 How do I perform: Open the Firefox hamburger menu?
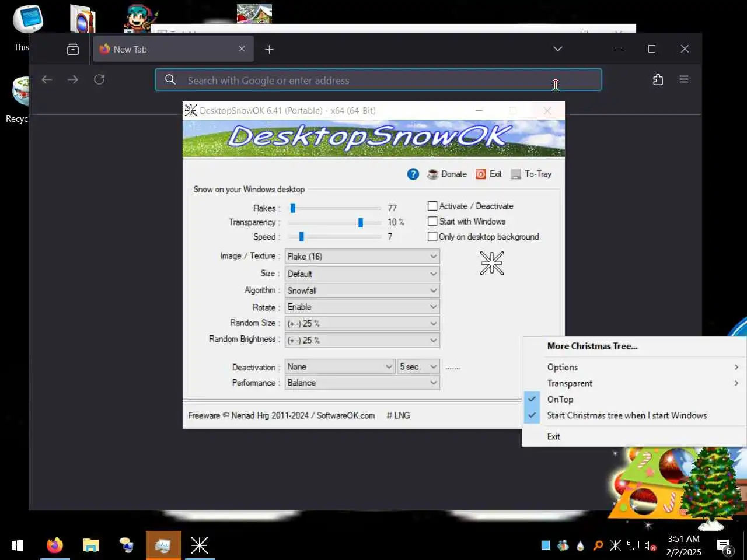pos(684,79)
